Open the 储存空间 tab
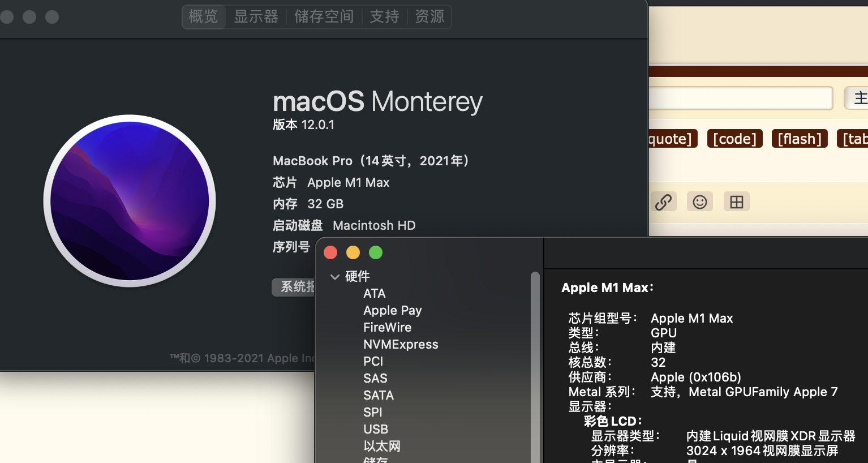This screenshot has width=868, height=463. click(324, 16)
